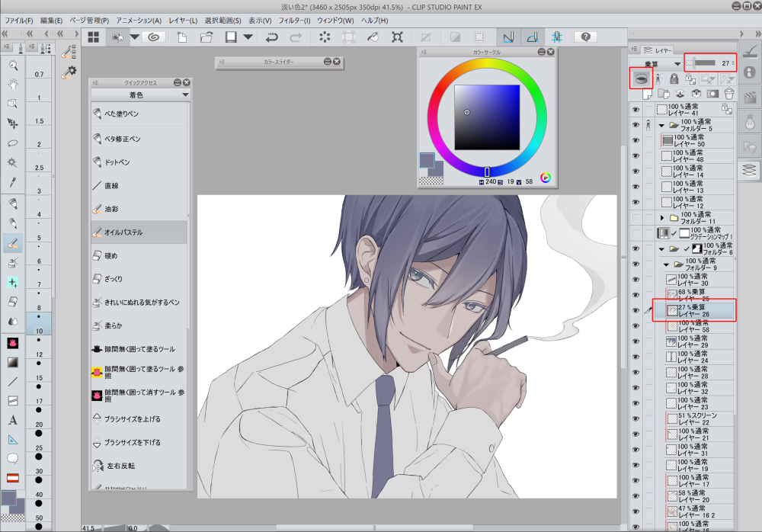Collapse フォルダー 5 in the layer list

point(661,124)
